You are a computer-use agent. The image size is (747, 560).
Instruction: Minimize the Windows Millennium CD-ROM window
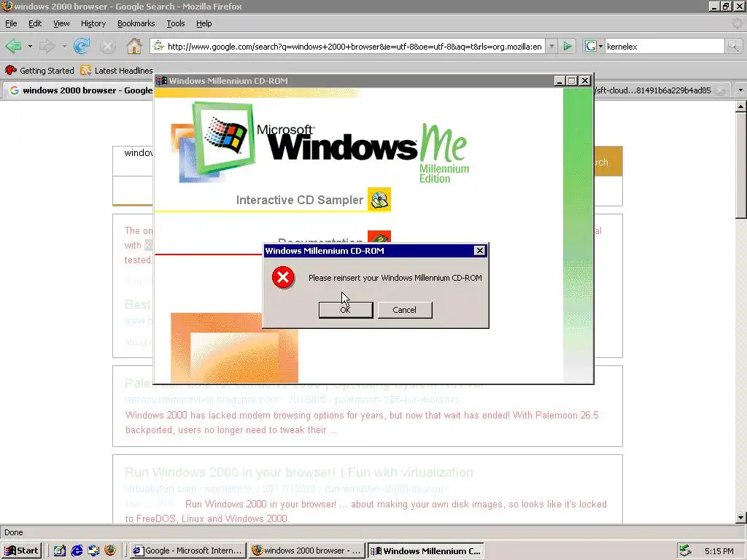click(560, 81)
